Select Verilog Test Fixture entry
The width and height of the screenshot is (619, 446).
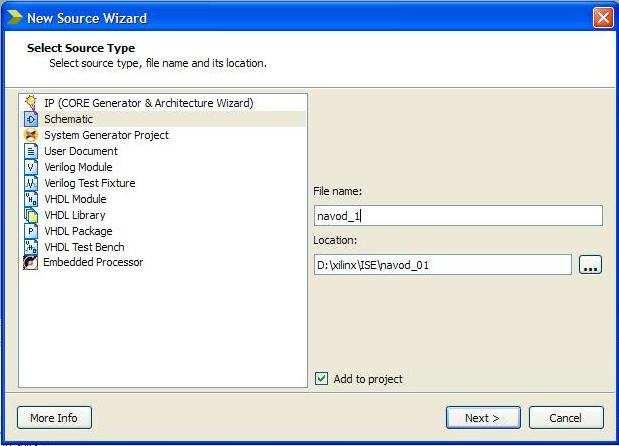90,183
